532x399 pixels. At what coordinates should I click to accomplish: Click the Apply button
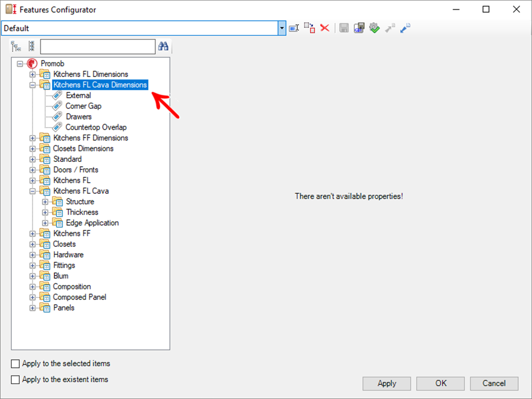(x=387, y=383)
